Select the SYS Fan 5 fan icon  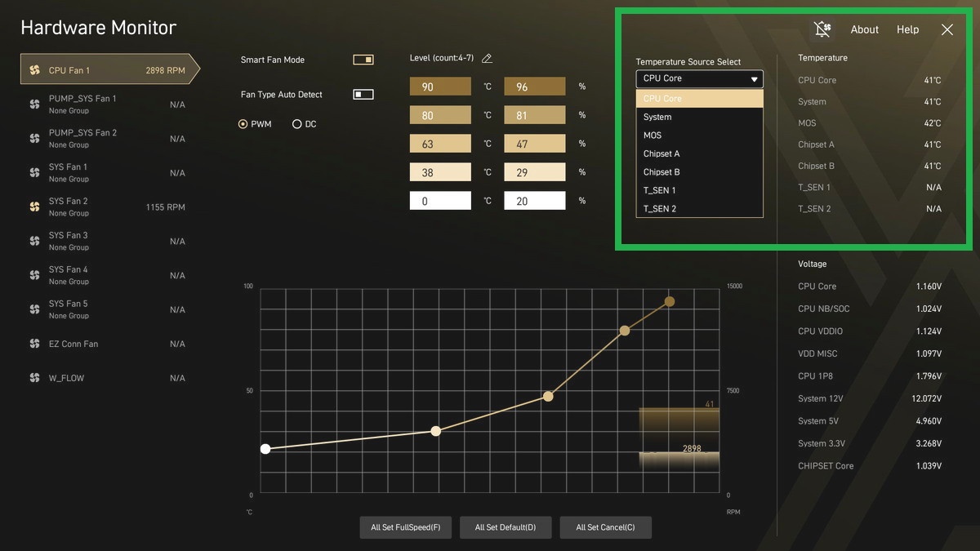(x=34, y=309)
